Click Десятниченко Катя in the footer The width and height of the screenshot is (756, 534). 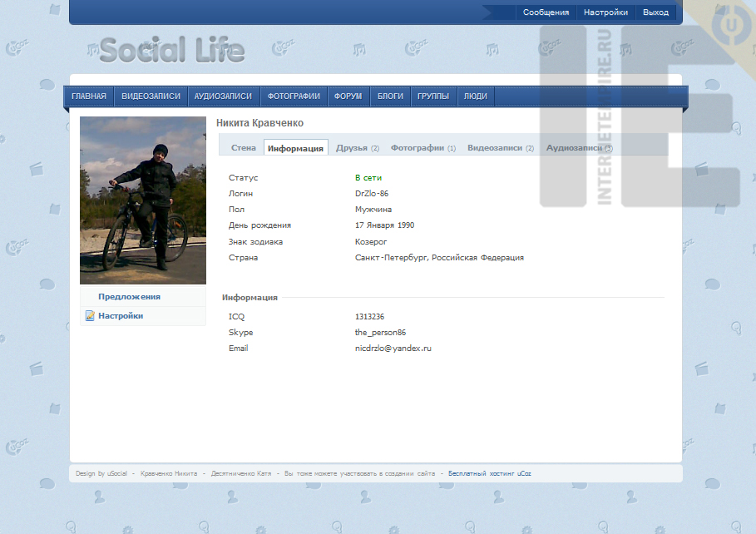click(241, 474)
